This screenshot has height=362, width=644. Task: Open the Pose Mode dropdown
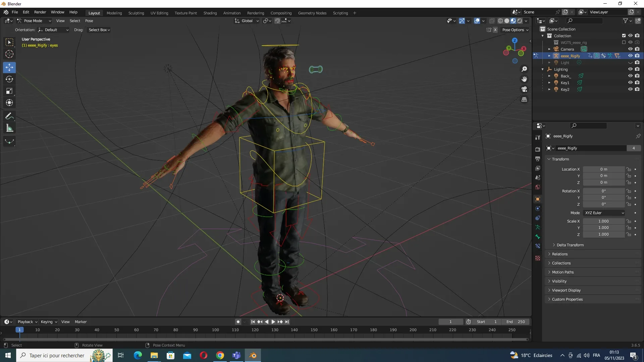click(34, 21)
